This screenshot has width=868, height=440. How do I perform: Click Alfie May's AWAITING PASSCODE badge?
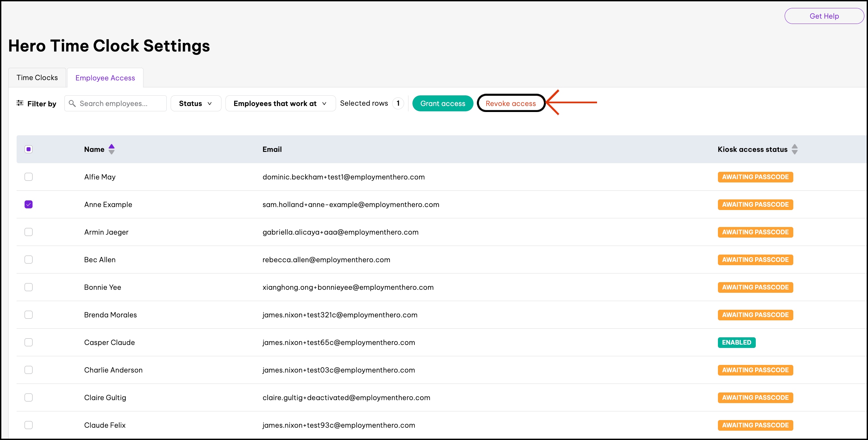point(755,177)
